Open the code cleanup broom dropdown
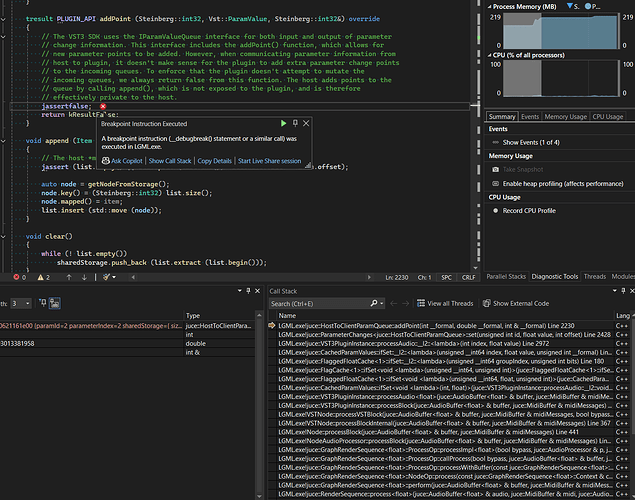Screen dimensions: 635x500 (x=109, y=277)
